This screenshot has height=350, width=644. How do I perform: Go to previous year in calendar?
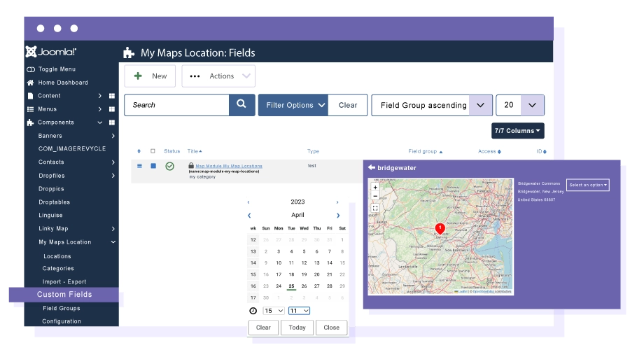pos(248,202)
